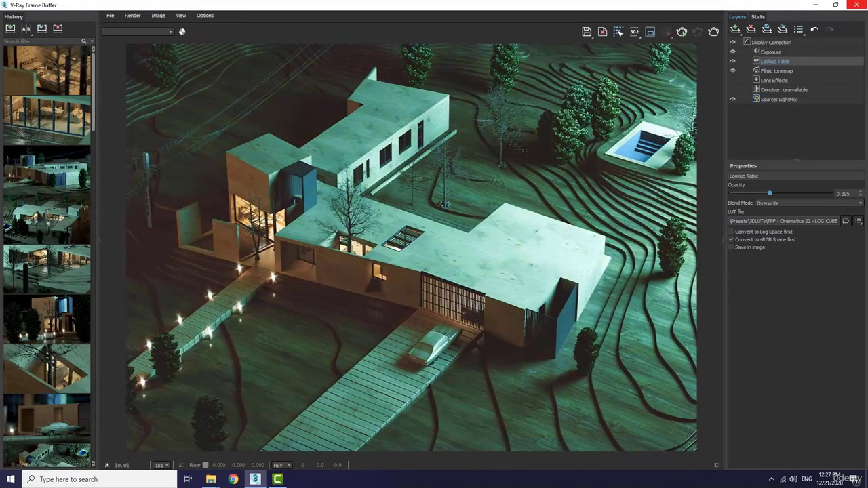This screenshot has height=488, width=868.
Task: Adjust the opacity value spinner arrows
Action: click(x=861, y=194)
